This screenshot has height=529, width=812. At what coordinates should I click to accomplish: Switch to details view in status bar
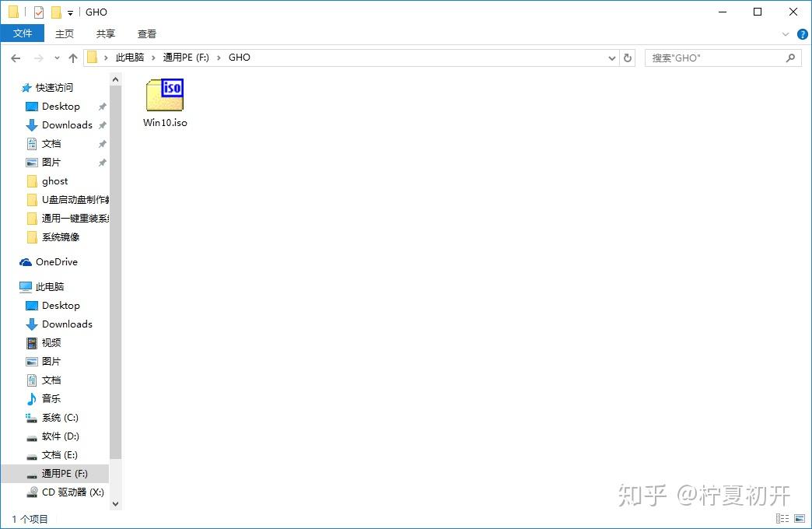pos(782,518)
